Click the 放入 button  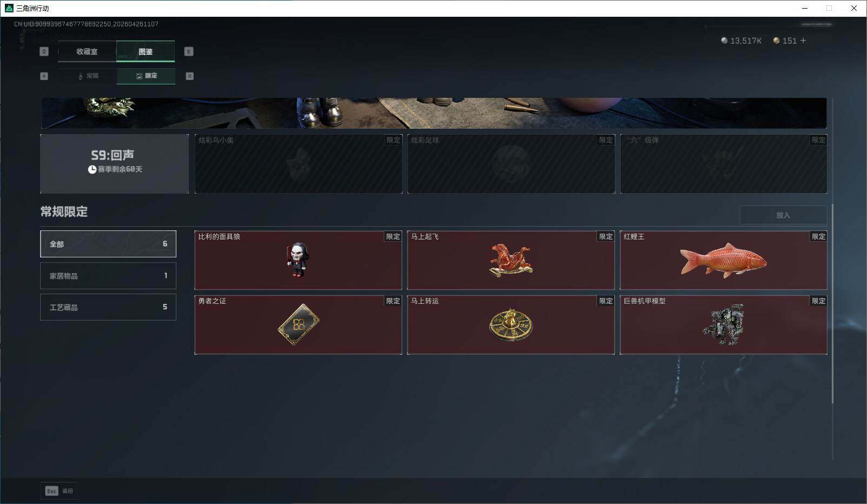click(783, 215)
